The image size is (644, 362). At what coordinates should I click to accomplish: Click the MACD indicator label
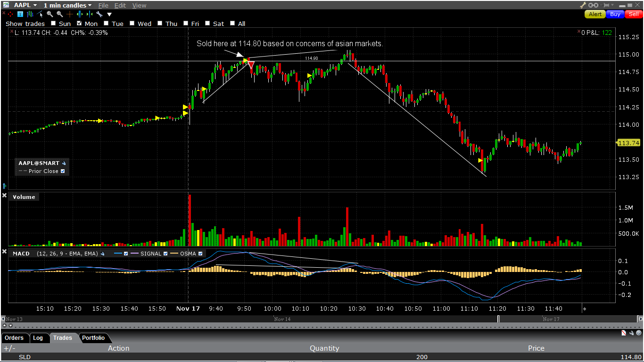click(21, 254)
